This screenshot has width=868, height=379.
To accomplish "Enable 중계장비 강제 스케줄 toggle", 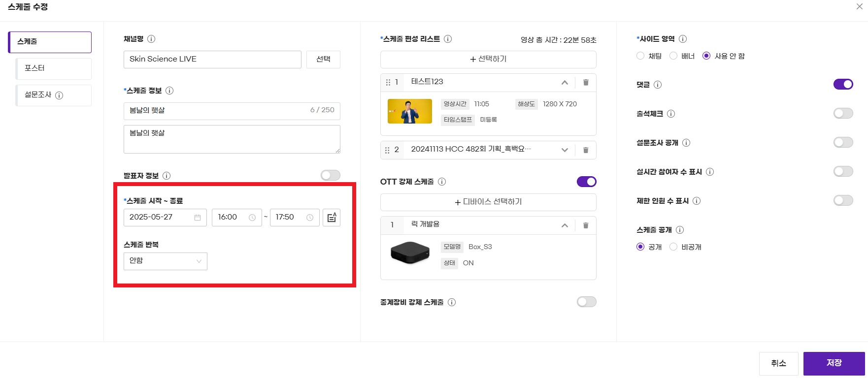I will pyautogui.click(x=587, y=302).
